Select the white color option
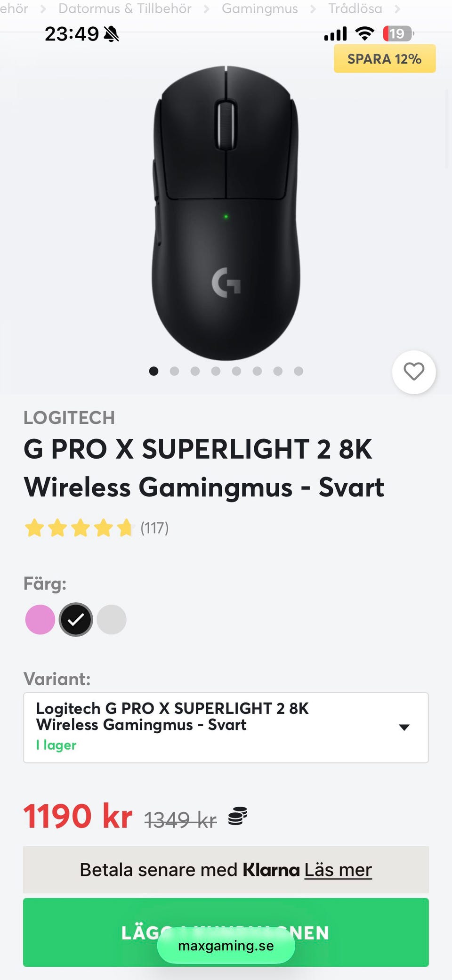Image resolution: width=452 pixels, height=980 pixels. tap(112, 619)
